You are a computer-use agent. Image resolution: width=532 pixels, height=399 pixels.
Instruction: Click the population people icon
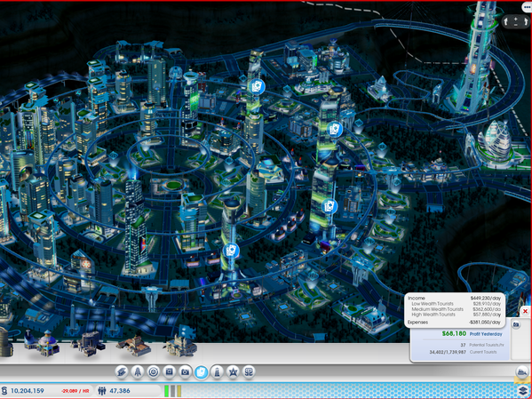pos(102,391)
